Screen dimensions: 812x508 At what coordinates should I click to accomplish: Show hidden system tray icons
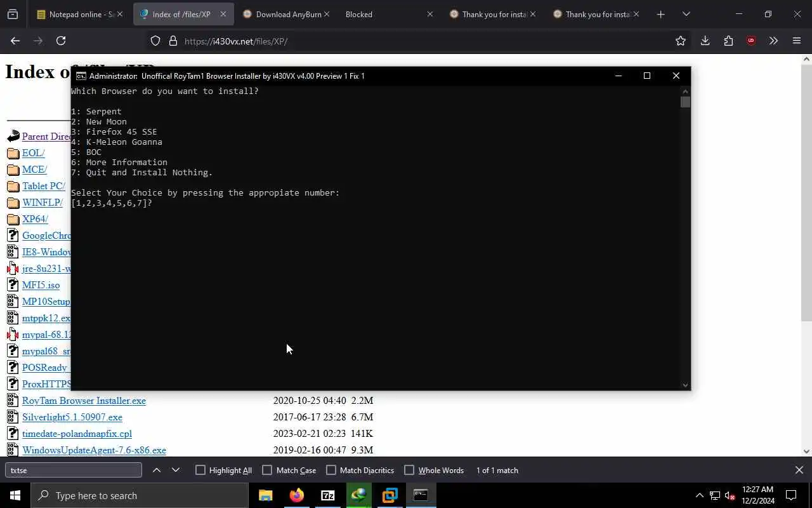(699, 495)
